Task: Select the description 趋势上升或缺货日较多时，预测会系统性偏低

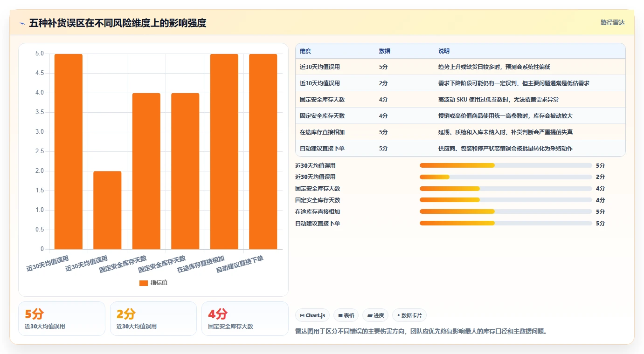Action: coord(494,67)
